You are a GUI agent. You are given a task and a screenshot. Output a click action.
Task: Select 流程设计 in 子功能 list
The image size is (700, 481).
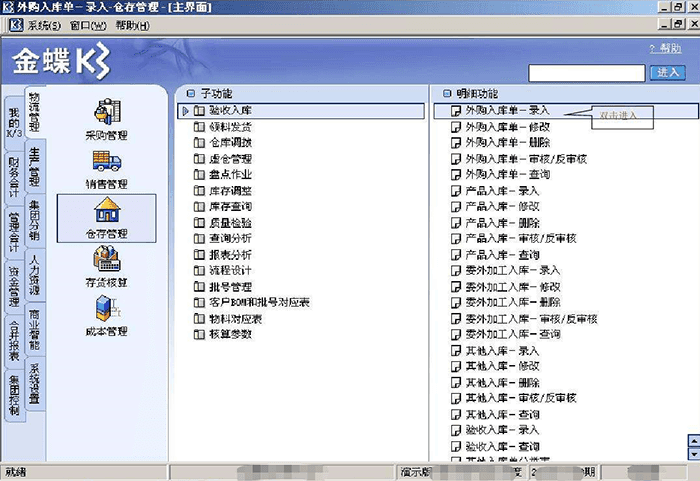(x=230, y=270)
